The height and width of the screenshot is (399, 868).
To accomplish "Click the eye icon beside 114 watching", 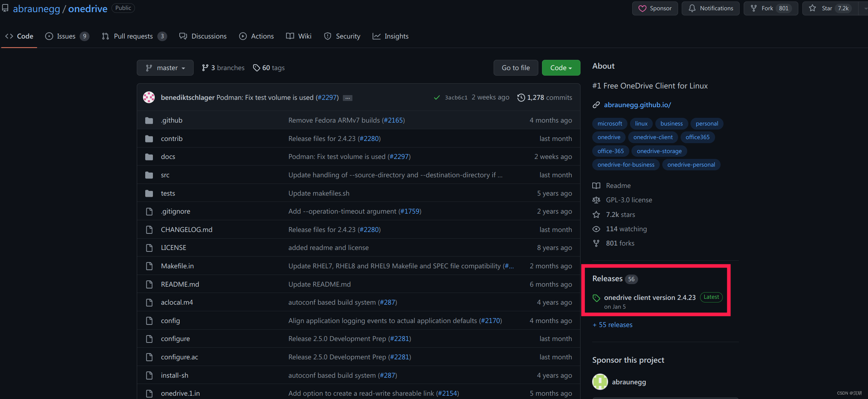I will pos(596,229).
